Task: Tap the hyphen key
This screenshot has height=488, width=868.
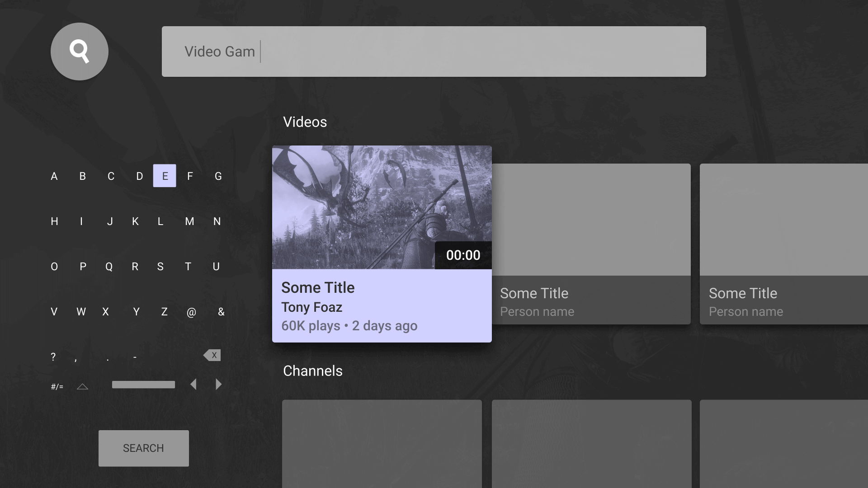Action: coord(135,357)
